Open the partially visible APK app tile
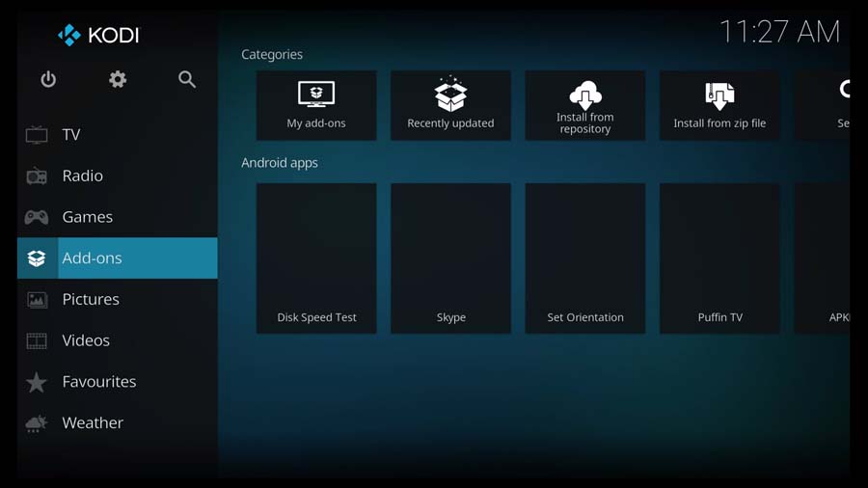 click(x=822, y=258)
